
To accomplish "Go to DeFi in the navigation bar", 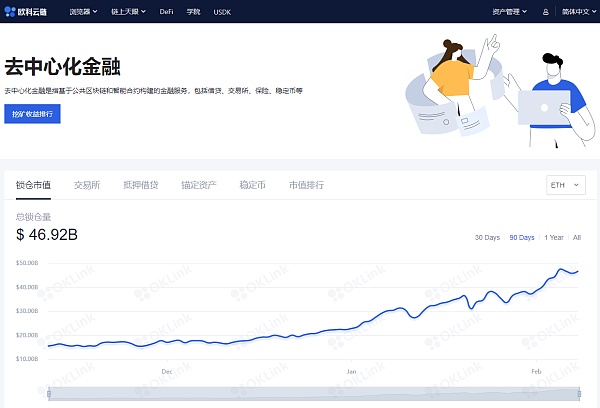I will pos(166,12).
